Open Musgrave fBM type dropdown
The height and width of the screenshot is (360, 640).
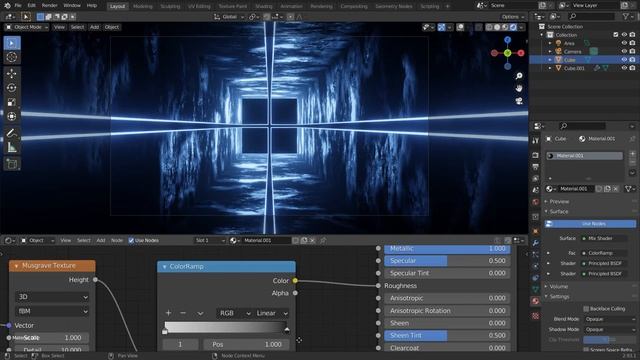52,311
